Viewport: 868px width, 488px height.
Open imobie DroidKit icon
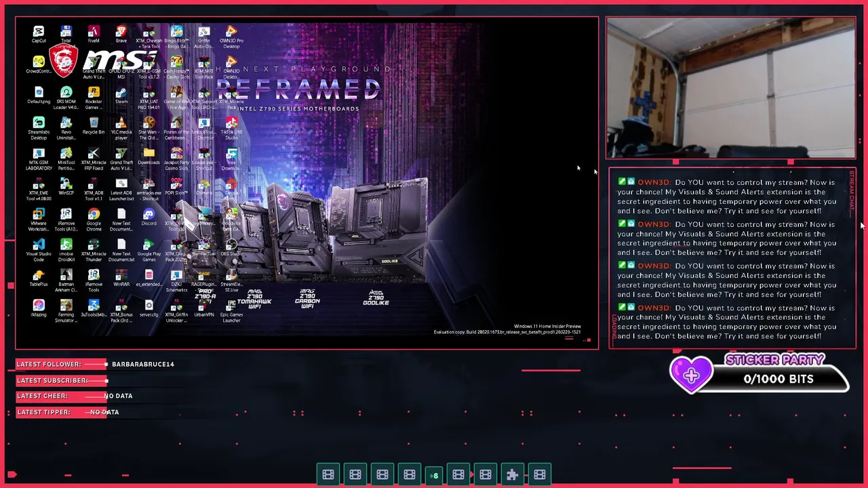[66, 251]
